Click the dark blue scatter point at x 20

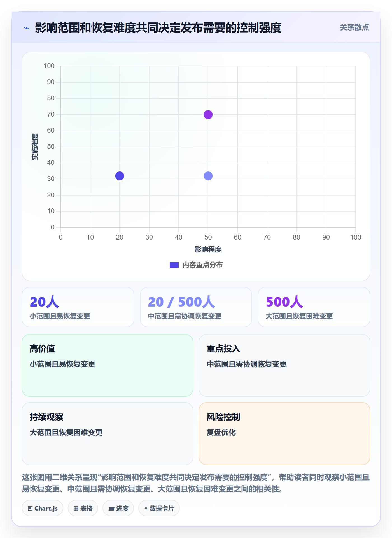[120, 176]
